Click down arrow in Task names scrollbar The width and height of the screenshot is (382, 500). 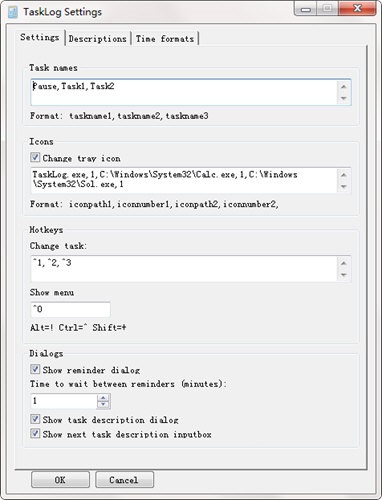pyautogui.click(x=344, y=98)
